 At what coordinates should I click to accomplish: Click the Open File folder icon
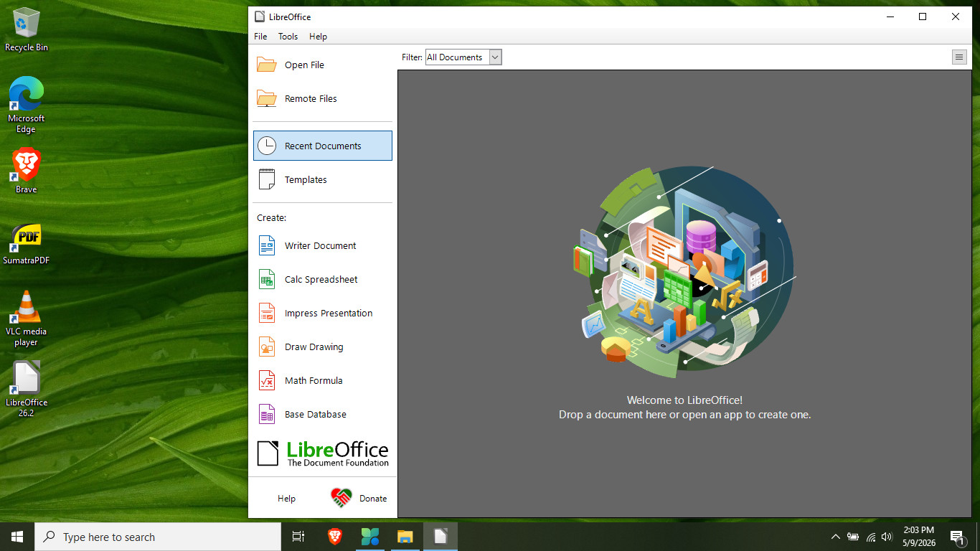click(267, 65)
